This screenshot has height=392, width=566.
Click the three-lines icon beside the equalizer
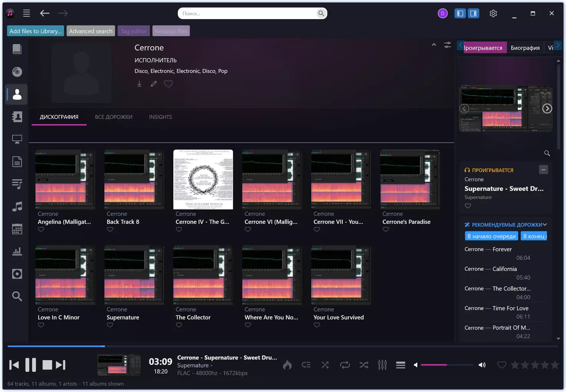click(401, 365)
